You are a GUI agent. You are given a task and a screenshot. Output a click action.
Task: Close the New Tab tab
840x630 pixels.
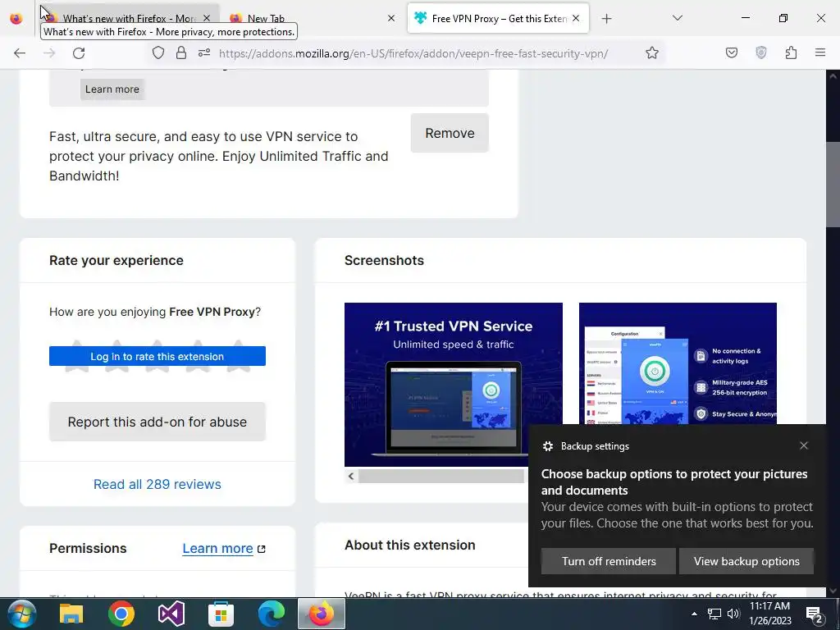tap(391, 18)
